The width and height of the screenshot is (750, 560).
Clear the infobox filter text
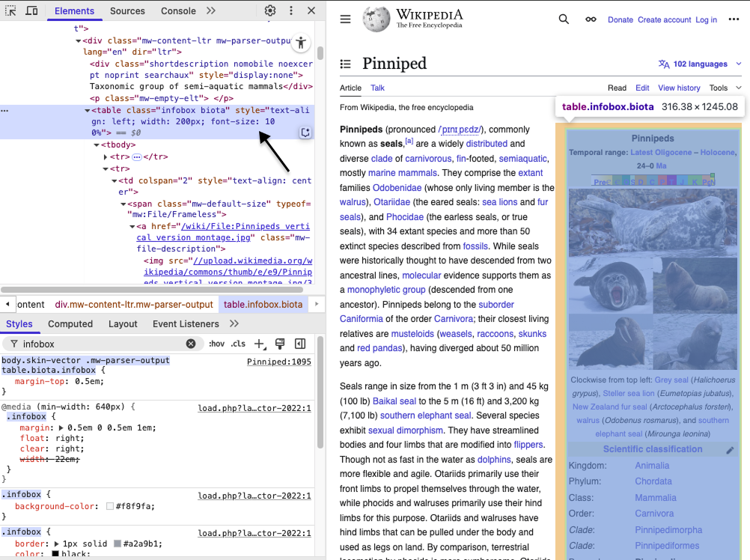tap(191, 344)
